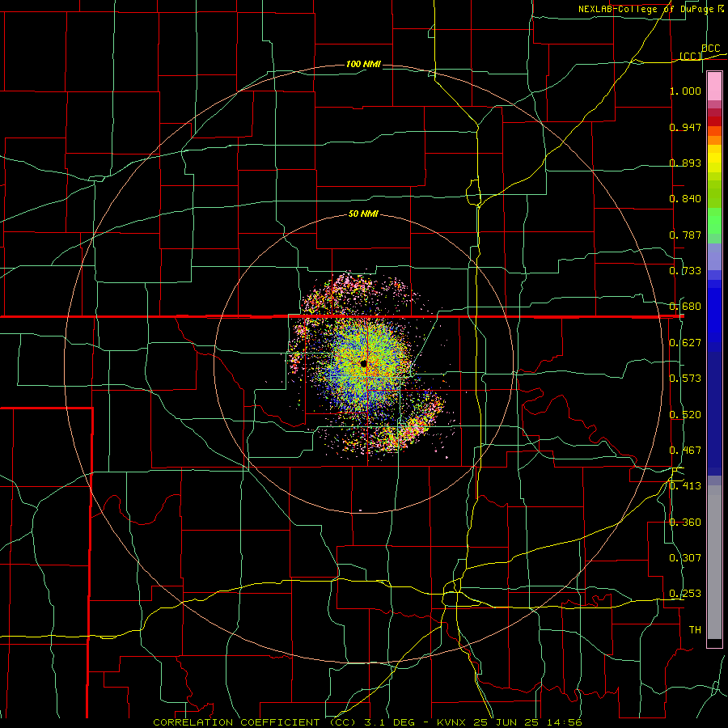Pick the bright yellow color bar segment

[714, 158]
